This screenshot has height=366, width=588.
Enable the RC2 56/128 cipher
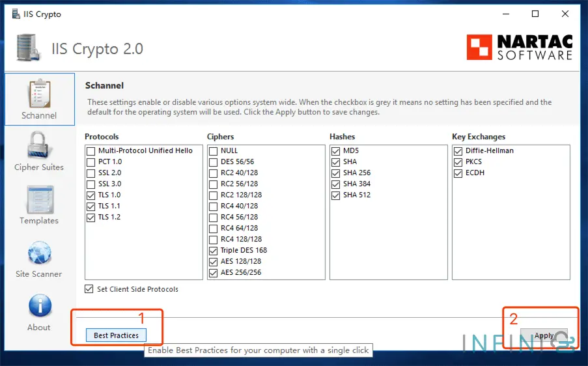point(213,184)
